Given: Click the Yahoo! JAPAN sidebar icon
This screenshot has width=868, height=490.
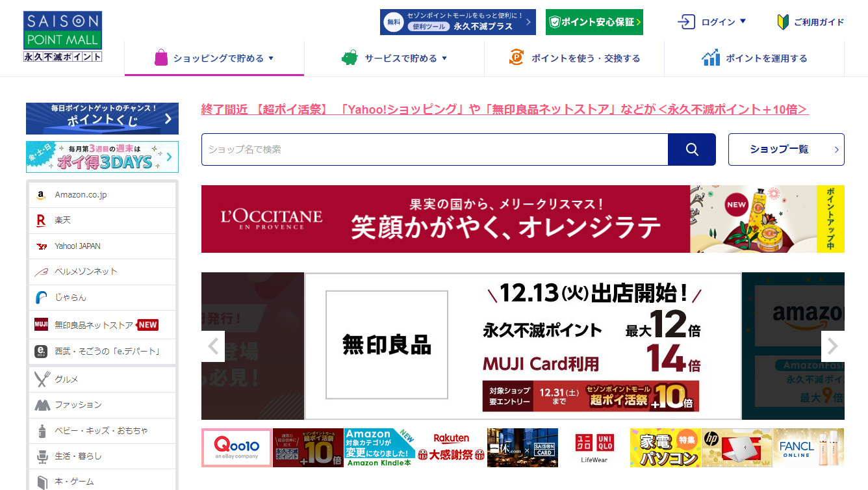Looking at the screenshot, I should [42, 246].
